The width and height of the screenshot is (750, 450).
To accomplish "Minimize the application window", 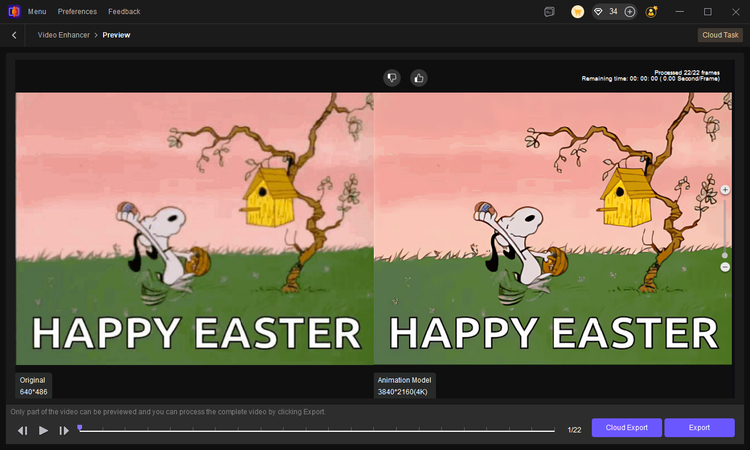I will (x=679, y=11).
